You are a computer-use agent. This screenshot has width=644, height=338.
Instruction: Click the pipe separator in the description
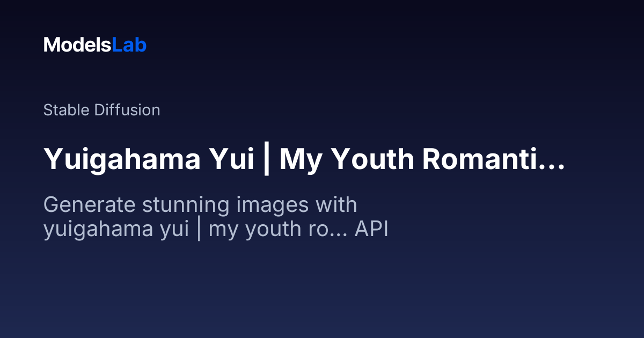(199, 230)
